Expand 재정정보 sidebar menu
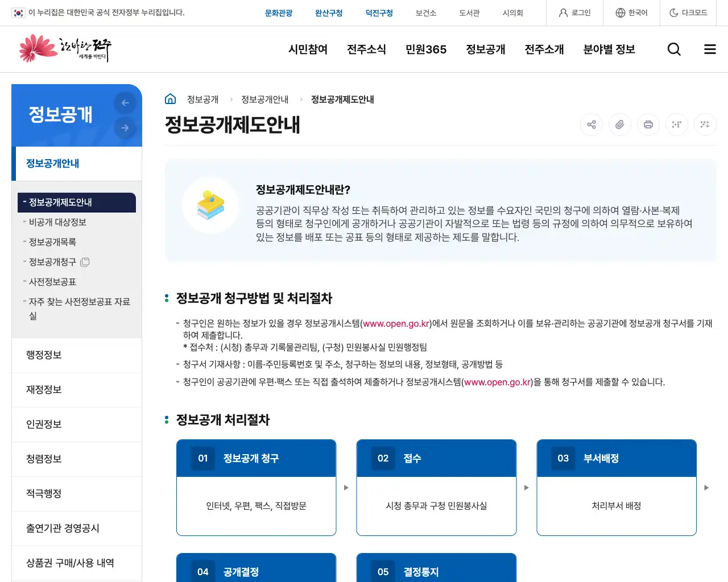The image size is (728, 582). coord(77,389)
